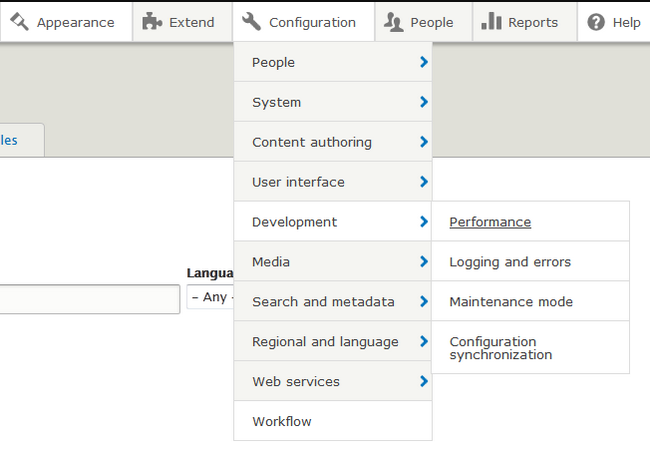Expand the Content authoring submenu arrow
The image size is (650, 449).
point(424,142)
